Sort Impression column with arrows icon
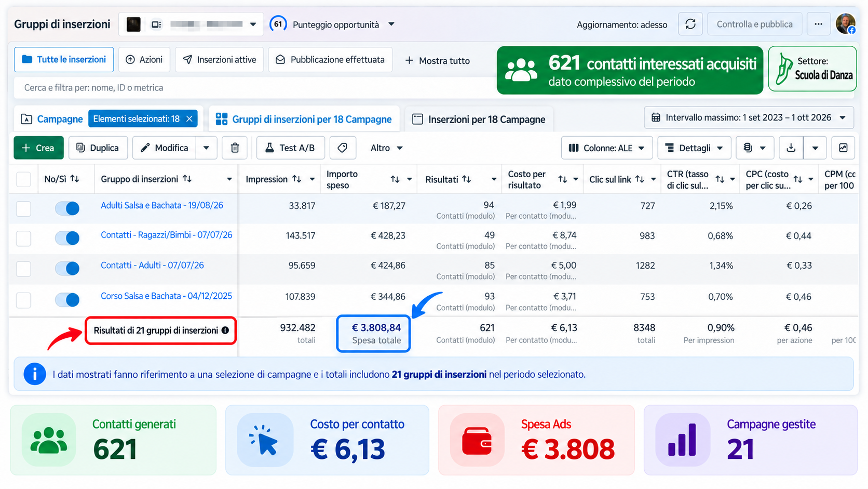The image size is (868, 489). click(296, 179)
